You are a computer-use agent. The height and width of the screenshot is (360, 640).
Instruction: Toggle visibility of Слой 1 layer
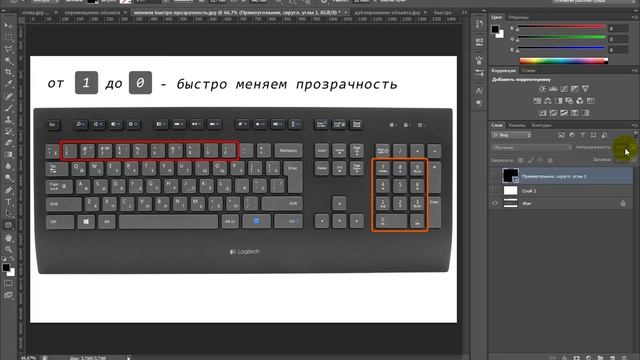[495, 190]
